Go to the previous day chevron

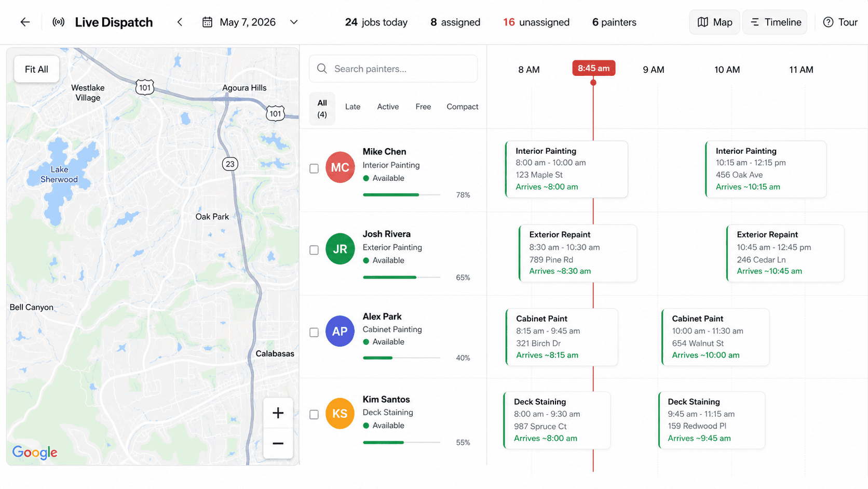pos(180,22)
